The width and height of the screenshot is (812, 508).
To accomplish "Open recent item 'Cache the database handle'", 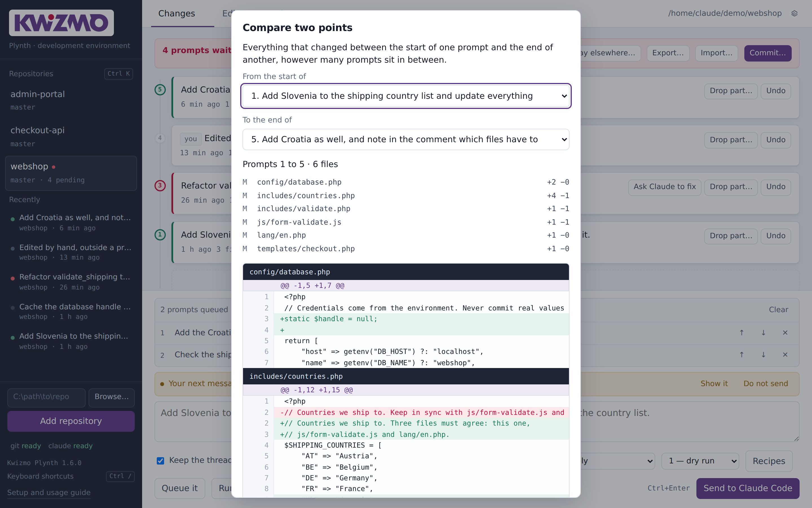I will click(x=71, y=312).
